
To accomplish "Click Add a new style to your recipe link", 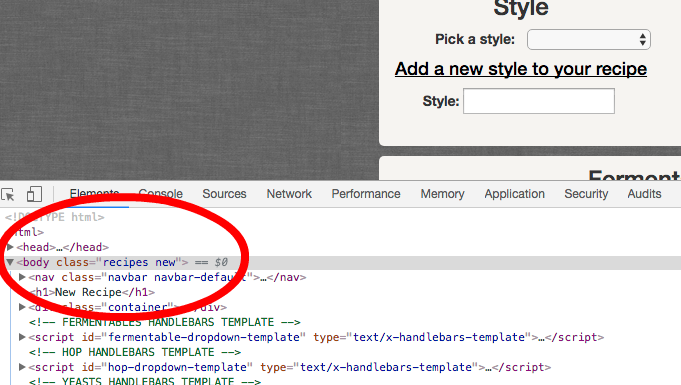I will [x=521, y=69].
